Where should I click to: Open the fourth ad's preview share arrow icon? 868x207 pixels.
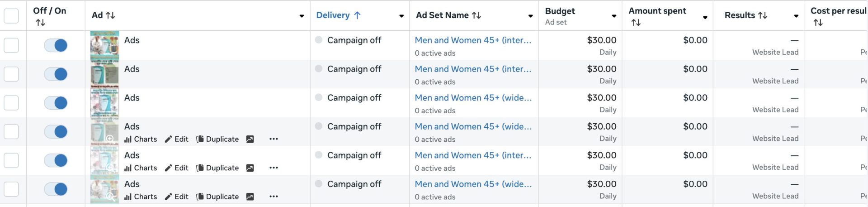click(x=250, y=139)
